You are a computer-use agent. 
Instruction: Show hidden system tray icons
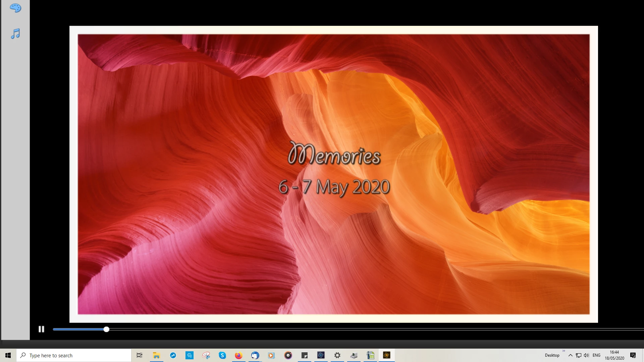(570, 355)
